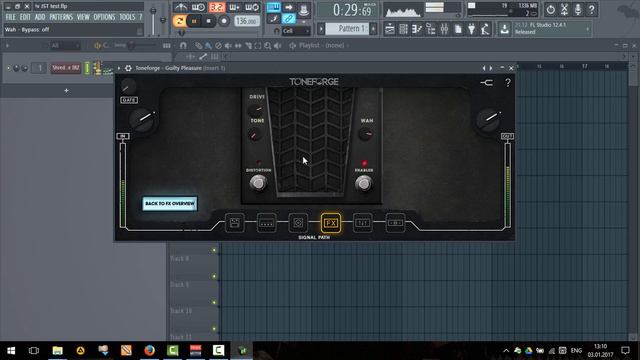Image resolution: width=640 pixels, height=360 pixels.
Task: Toggle playlist magnet snap icon
Action: pos(183,45)
